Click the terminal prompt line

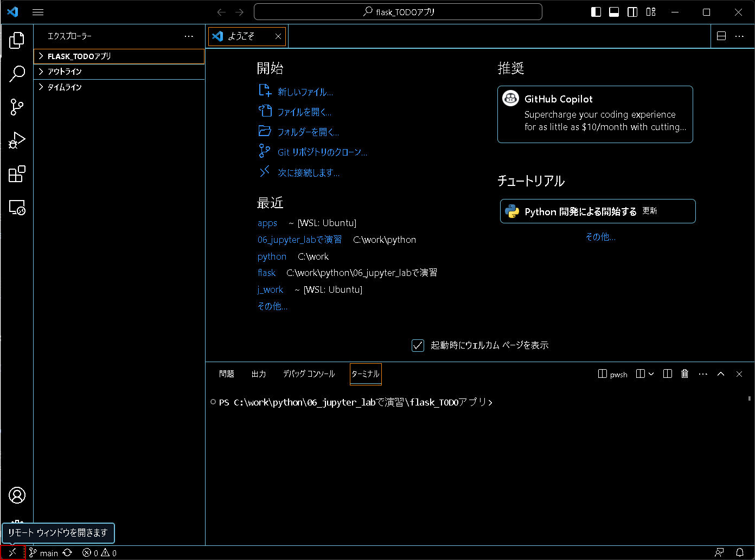(x=356, y=402)
